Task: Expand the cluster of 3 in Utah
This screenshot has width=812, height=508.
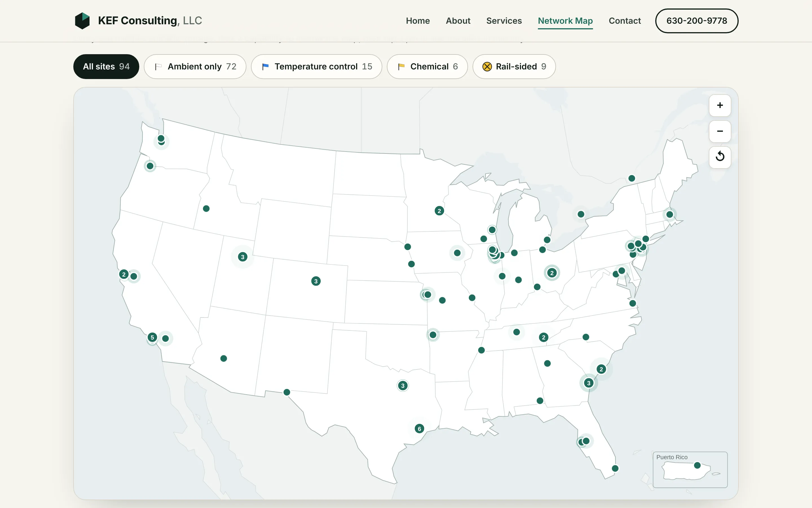Action: (242, 257)
